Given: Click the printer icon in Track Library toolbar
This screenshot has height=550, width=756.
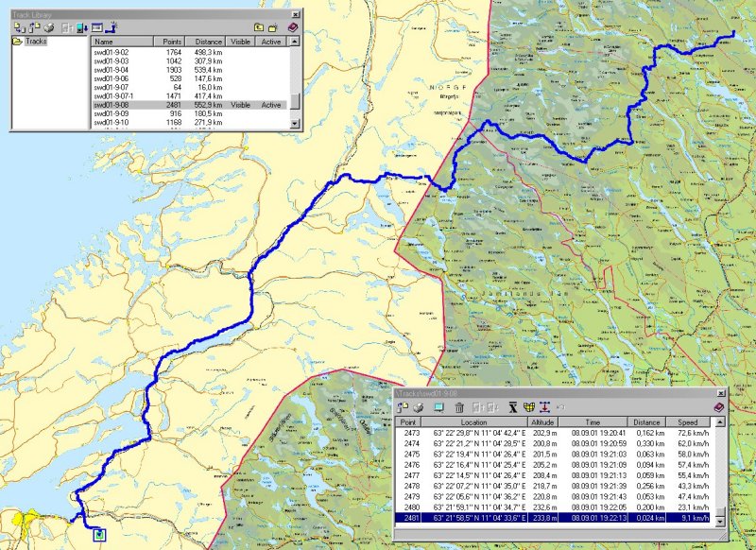Looking at the screenshot, I should (48, 28).
